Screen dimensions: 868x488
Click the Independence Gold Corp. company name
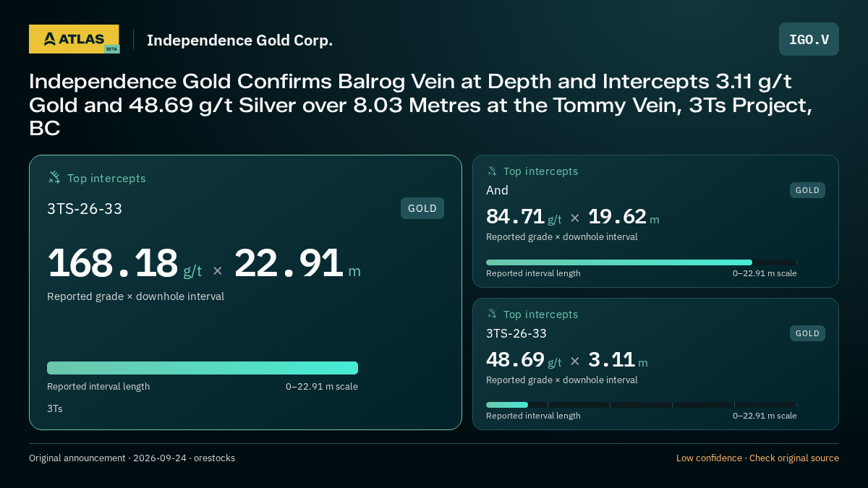point(239,40)
